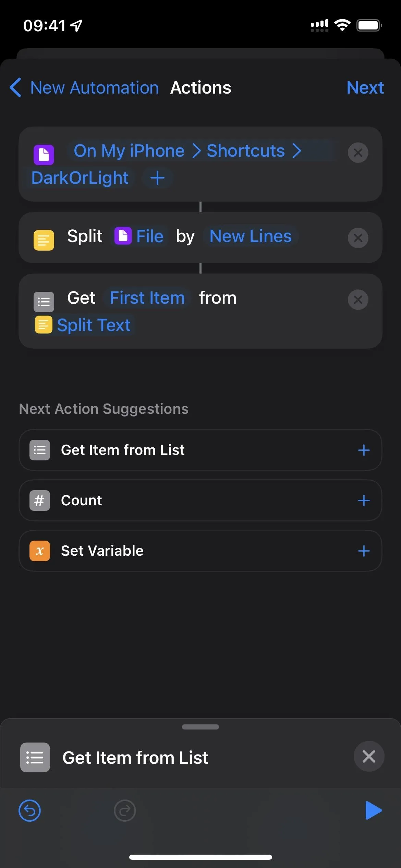Run the shortcut with the play button

point(373,810)
